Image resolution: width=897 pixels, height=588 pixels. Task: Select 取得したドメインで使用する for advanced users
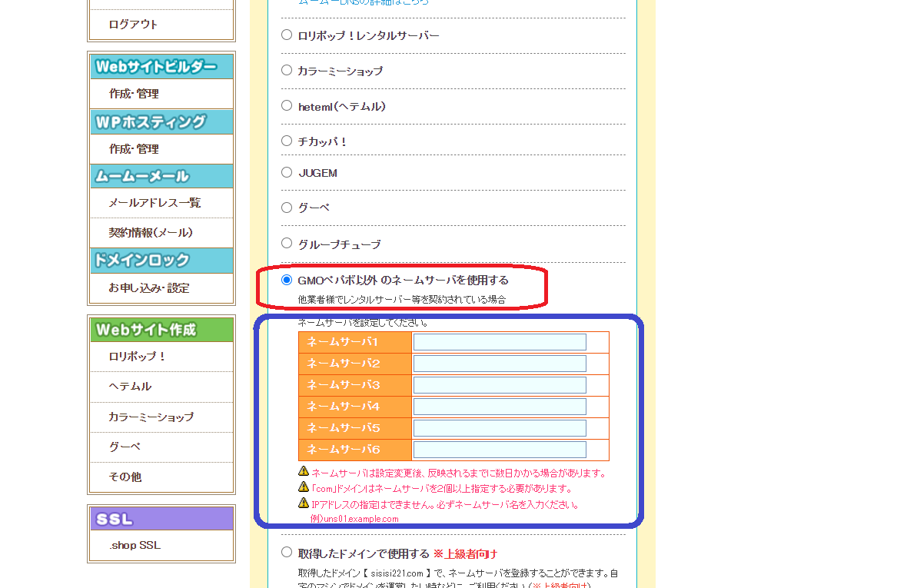(287, 553)
